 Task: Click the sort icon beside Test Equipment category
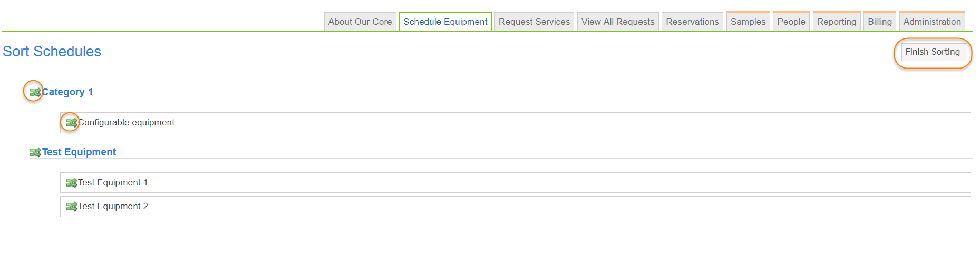pyautogui.click(x=35, y=152)
